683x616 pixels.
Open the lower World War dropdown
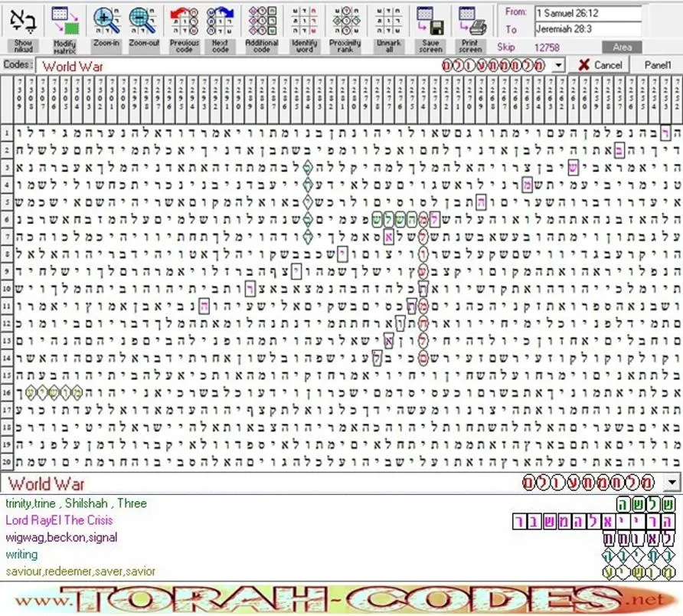pyautogui.click(x=672, y=483)
